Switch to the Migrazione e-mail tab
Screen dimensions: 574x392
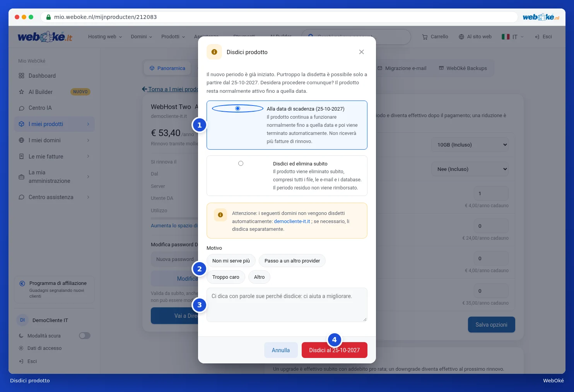[402, 68]
